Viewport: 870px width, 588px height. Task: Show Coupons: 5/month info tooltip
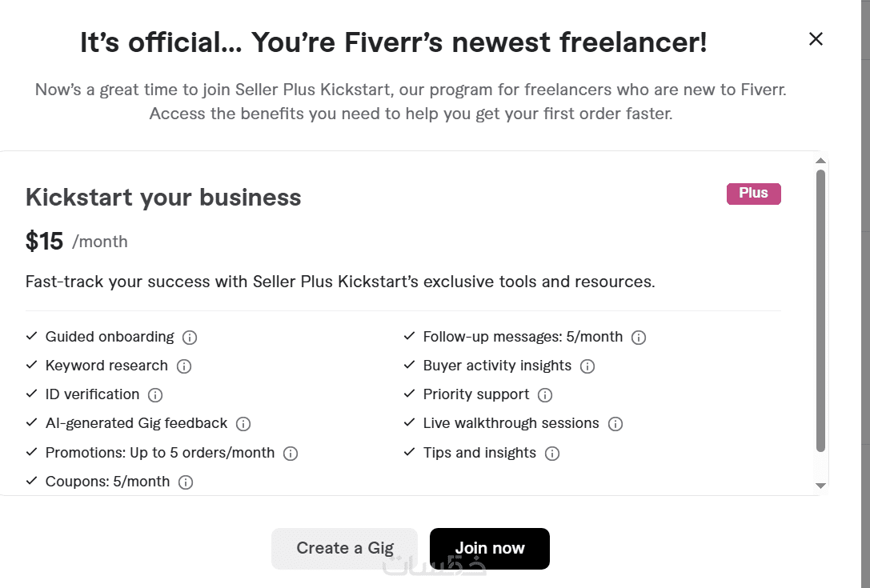[186, 482]
